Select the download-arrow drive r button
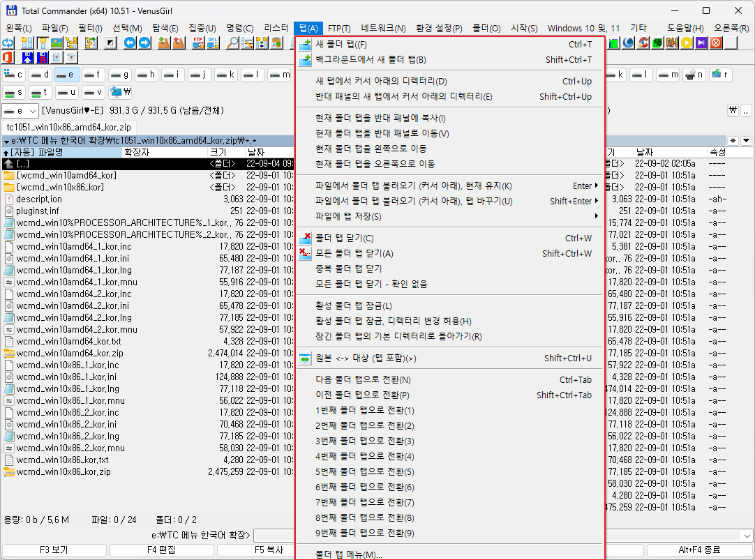755x560 pixels. click(720, 75)
